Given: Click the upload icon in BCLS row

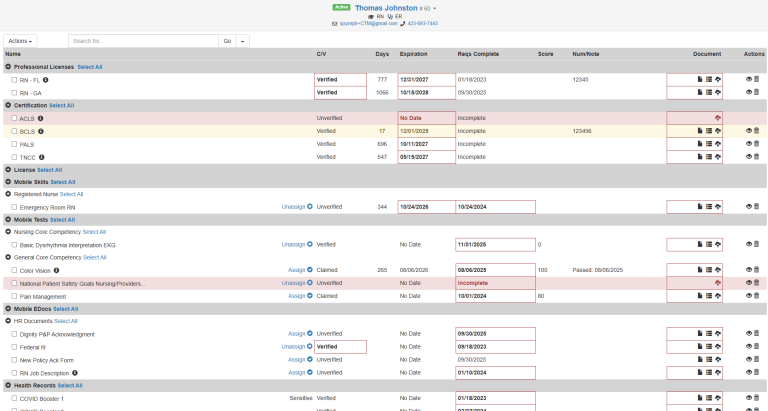Looking at the screenshot, I should pos(718,131).
